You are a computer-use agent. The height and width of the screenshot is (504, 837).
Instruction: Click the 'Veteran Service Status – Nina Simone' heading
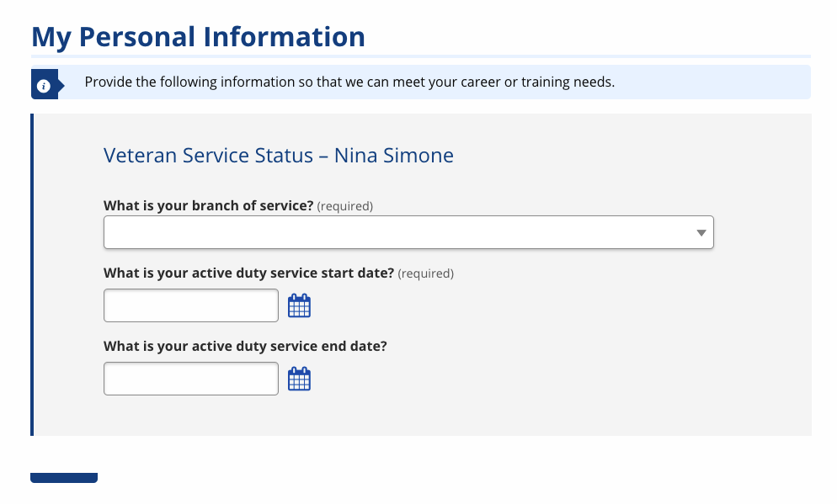pos(279,155)
